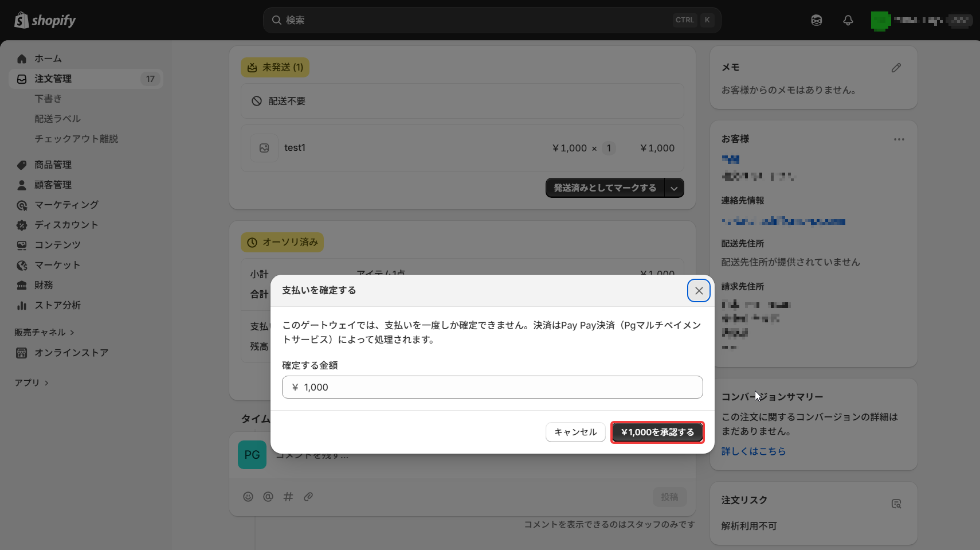Click the online store icon
The image size is (980, 550).
click(22, 353)
